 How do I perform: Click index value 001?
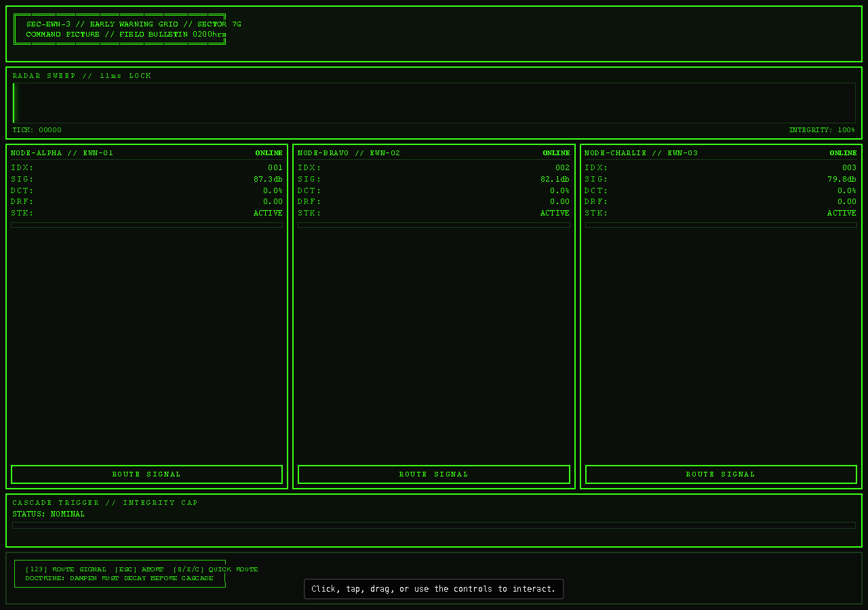pos(275,168)
